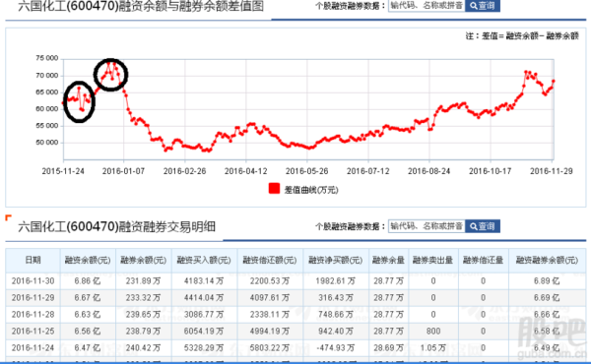This screenshot has height=364, width=591.
Task: Click the 2016-11-30 date row
Action: click(x=295, y=281)
